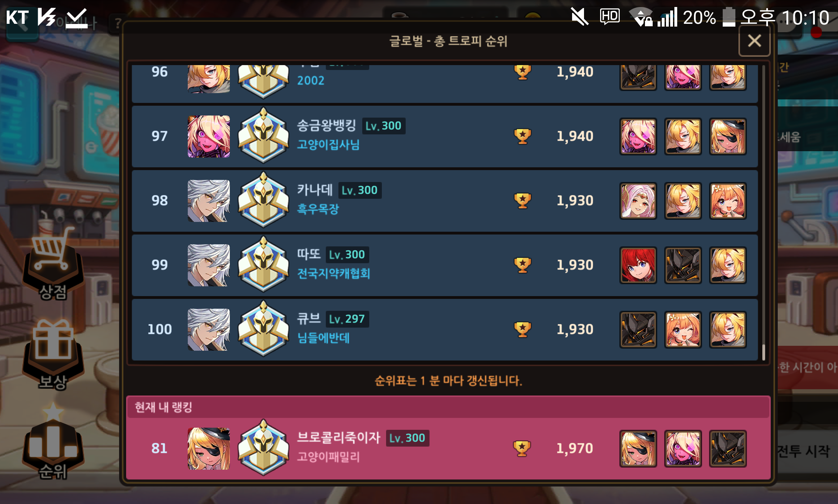The height and width of the screenshot is (504, 838).
Task: Select the red-haired hero in rank 99 row
Action: pos(638,265)
